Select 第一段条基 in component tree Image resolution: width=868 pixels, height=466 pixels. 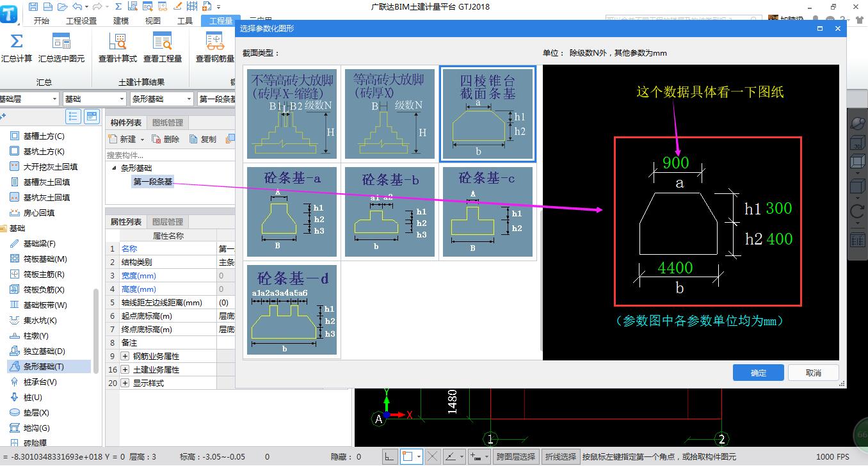(153, 182)
